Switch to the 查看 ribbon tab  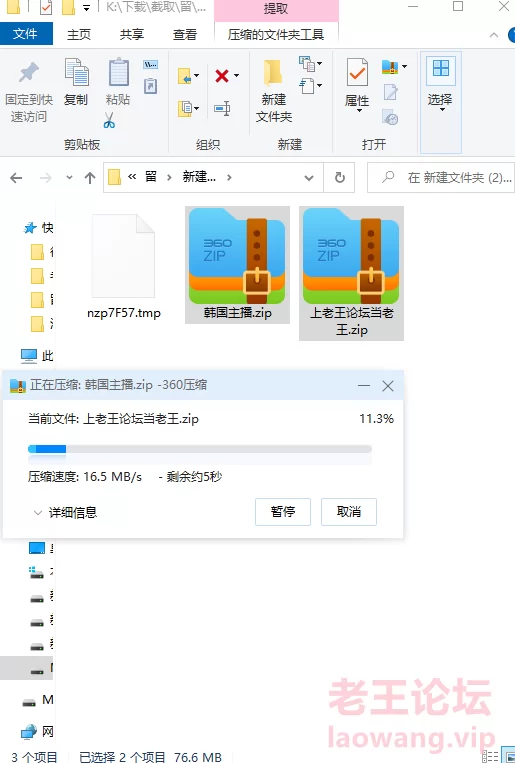184,35
